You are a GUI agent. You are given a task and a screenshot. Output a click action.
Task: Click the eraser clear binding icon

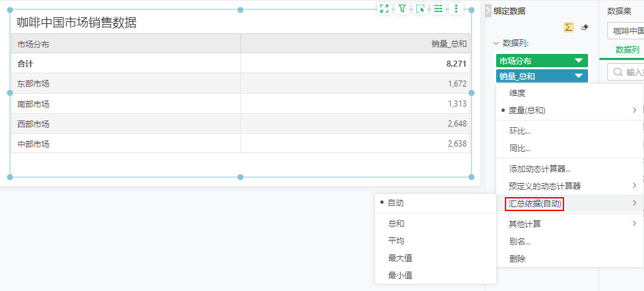pyautogui.click(x=585, y=27)
